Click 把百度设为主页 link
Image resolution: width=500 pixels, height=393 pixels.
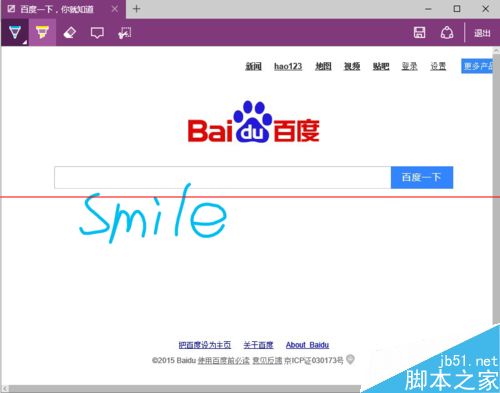click(x=205, y=345)
